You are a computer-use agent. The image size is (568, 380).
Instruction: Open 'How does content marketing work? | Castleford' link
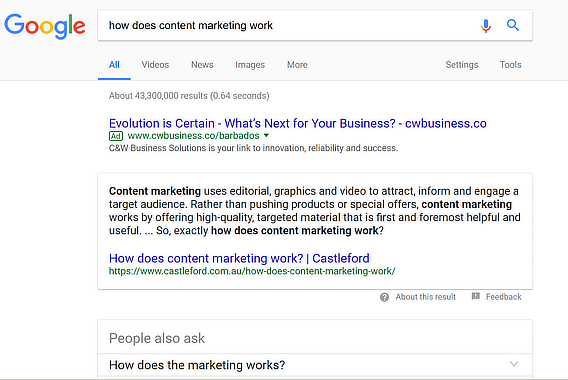pyautogui.click(x=239, y=258)
